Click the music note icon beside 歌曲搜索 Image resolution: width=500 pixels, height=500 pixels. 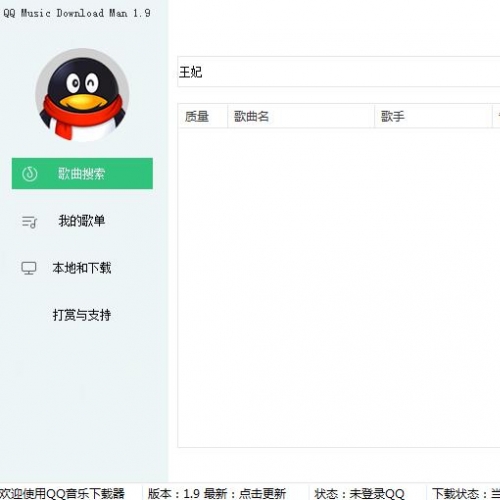tap(30, 174)
